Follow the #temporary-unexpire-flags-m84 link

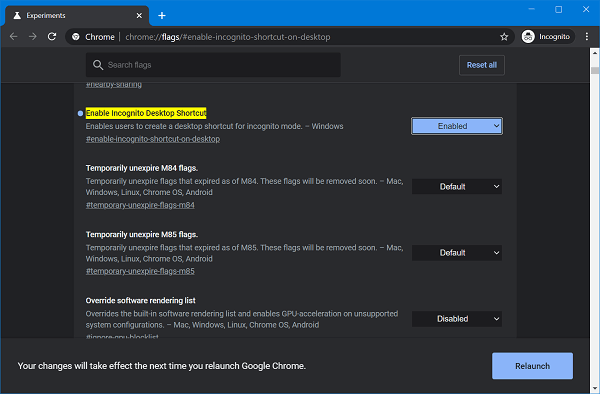[140, 205]
